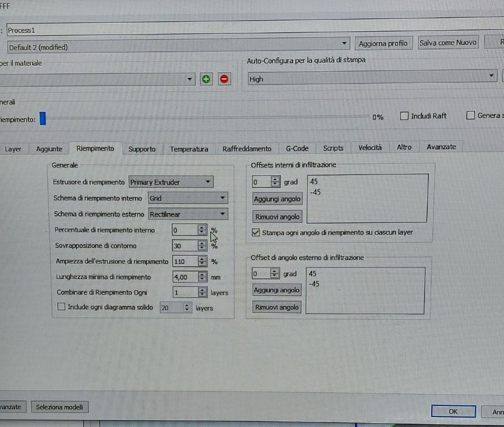The image size is (504, 427).
Task: Click the riempimento percentage slider handle
Action: pos(43,118)
